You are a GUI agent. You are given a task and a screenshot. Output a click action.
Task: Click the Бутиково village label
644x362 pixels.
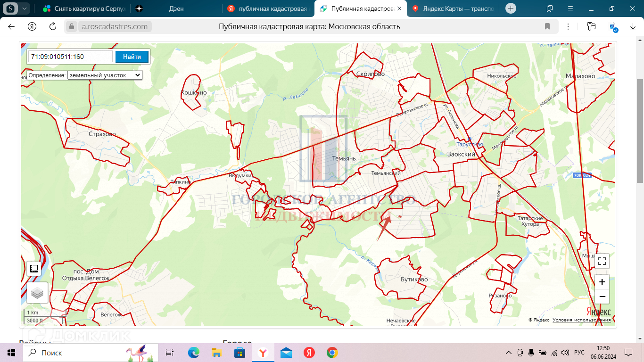tap(414, 280)
